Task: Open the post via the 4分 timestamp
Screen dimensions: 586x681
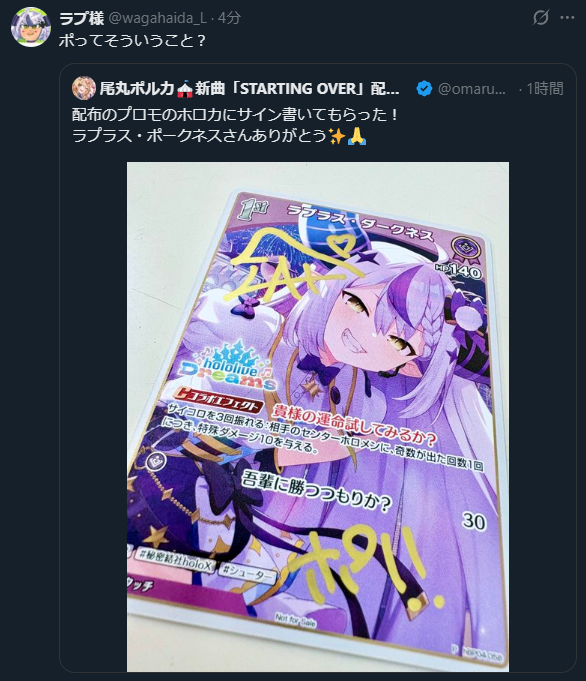Action: pyautogui.click(x=229, y=18)
